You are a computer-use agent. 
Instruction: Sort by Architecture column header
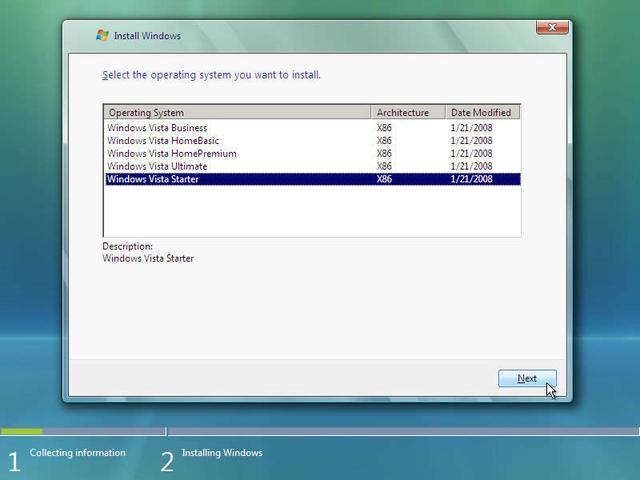click(408, 112)
